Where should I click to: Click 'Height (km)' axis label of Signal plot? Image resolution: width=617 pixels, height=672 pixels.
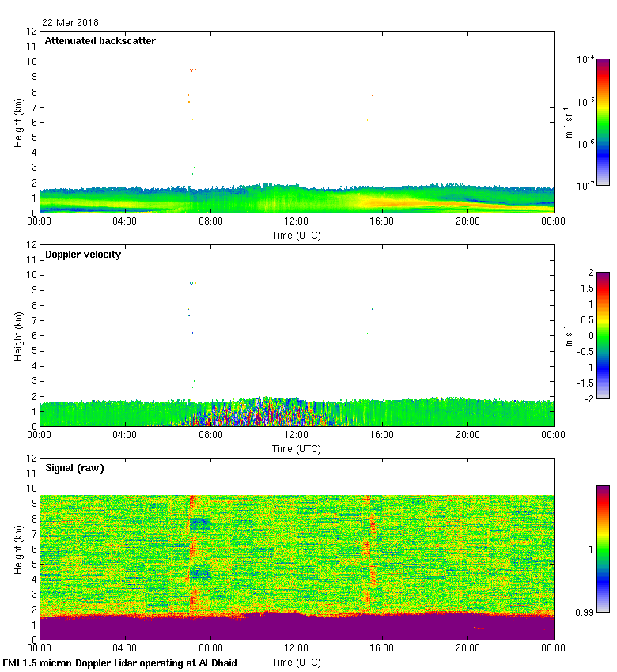click(x=17, y=549)
